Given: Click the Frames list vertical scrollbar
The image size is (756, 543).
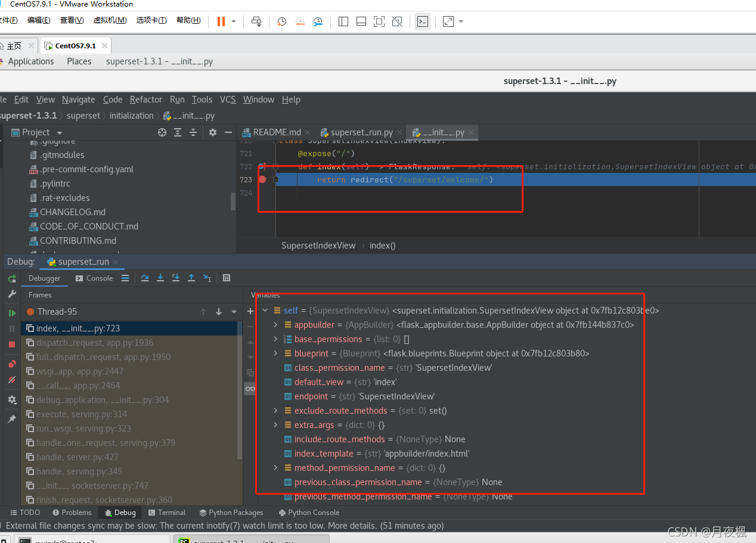Looking at the screenshot, I should tap(240, 390).
